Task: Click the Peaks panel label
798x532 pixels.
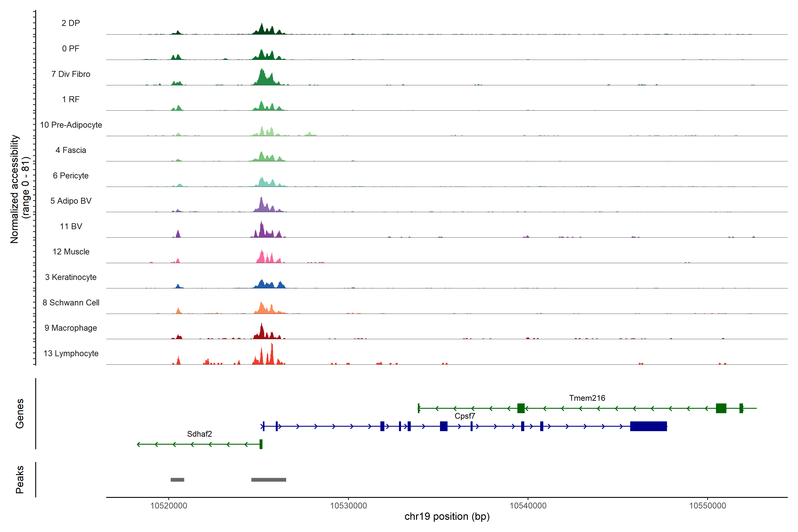Action: pyautogui.click(x=20, y=479)
